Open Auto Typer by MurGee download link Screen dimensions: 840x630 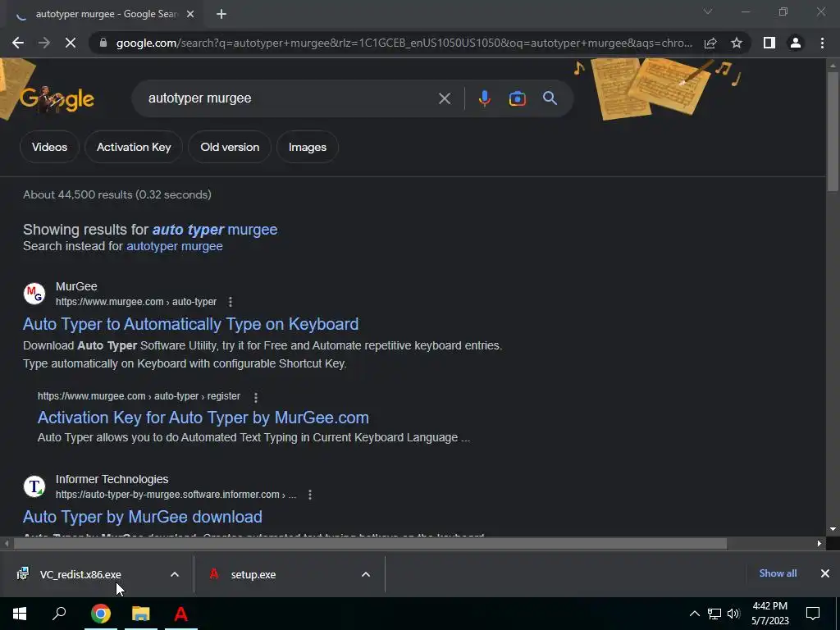143,517
